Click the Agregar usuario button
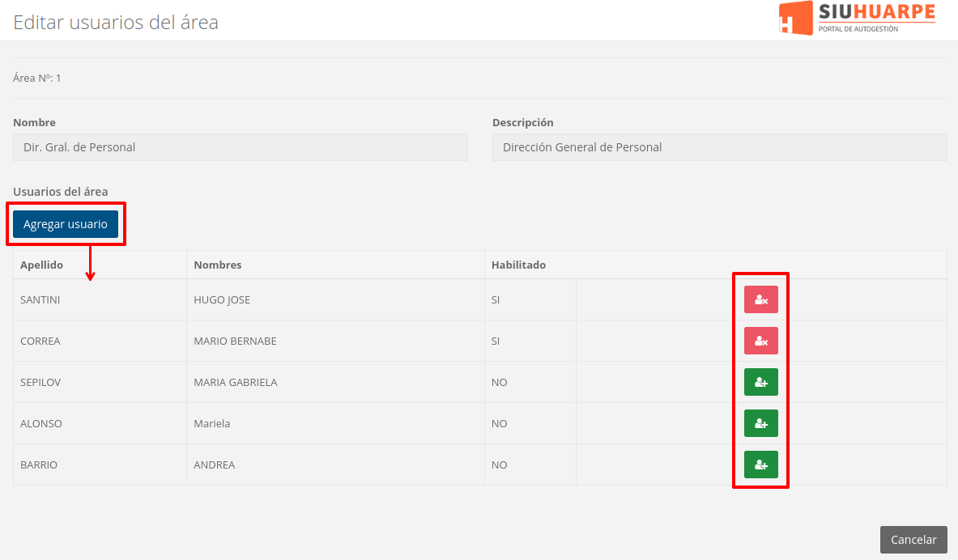This screenshot has height=560, width=958. pyautogui.click(x=66, y=224)
